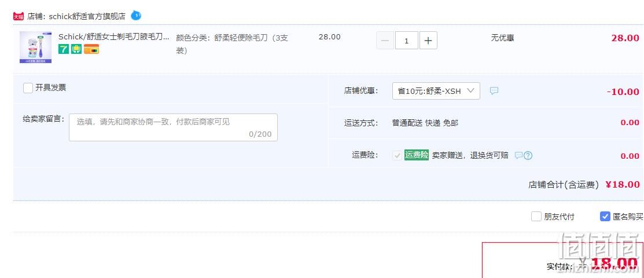Click chat bubble icon beside coupon dropdown
This screenshot has width=644, height=278.
tap(494, 91)
